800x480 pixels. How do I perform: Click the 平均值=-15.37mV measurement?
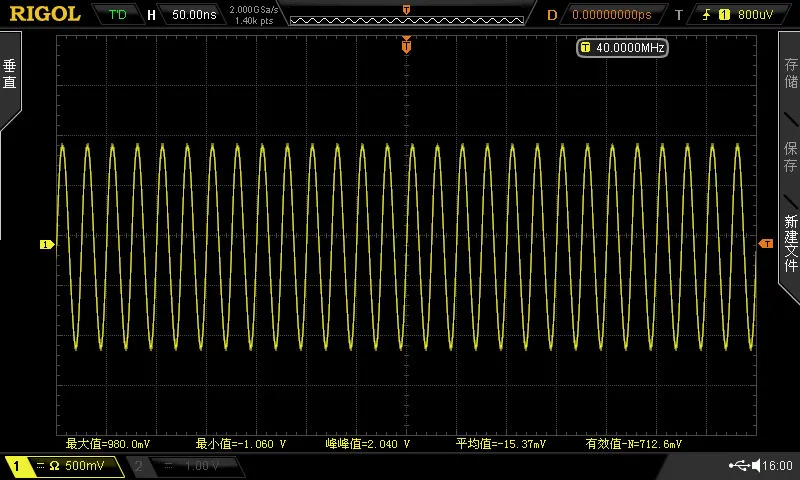coord(501,444)
